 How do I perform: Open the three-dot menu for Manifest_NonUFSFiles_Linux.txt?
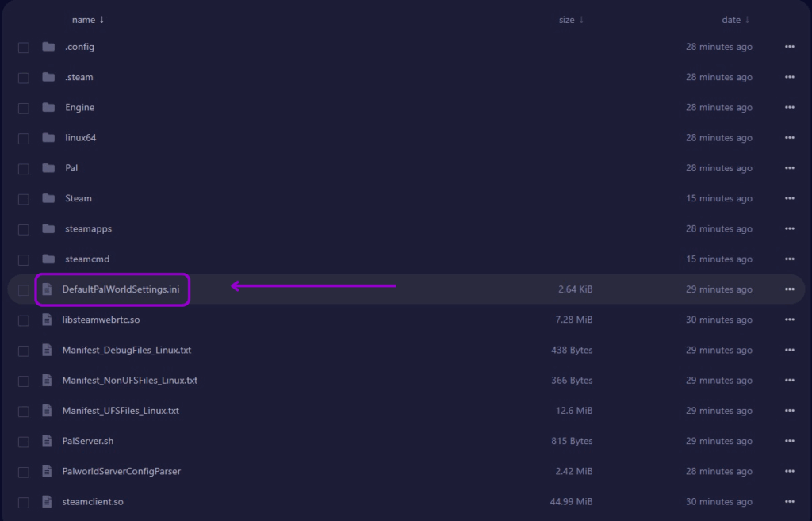point(790,380)
